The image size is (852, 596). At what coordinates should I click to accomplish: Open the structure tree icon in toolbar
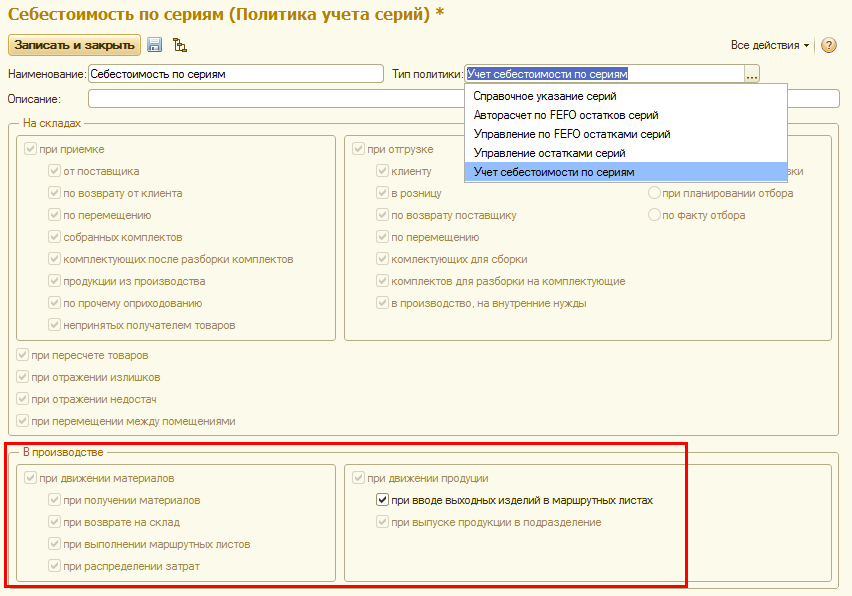coord(180,45)
